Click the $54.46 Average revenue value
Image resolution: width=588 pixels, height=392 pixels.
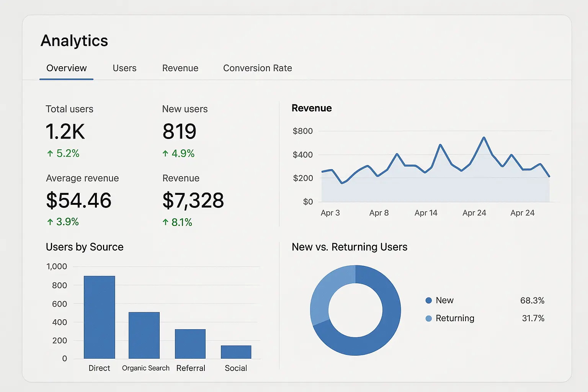(x=78, y=200)
